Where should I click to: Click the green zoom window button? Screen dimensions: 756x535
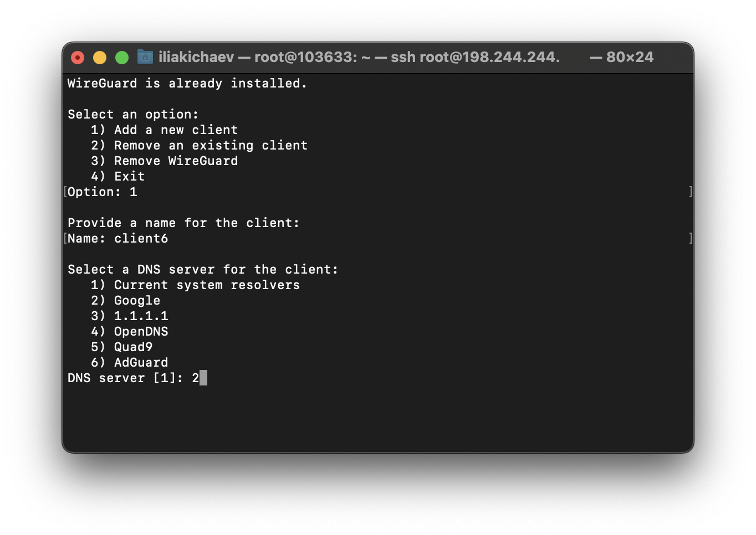(122, 58)
